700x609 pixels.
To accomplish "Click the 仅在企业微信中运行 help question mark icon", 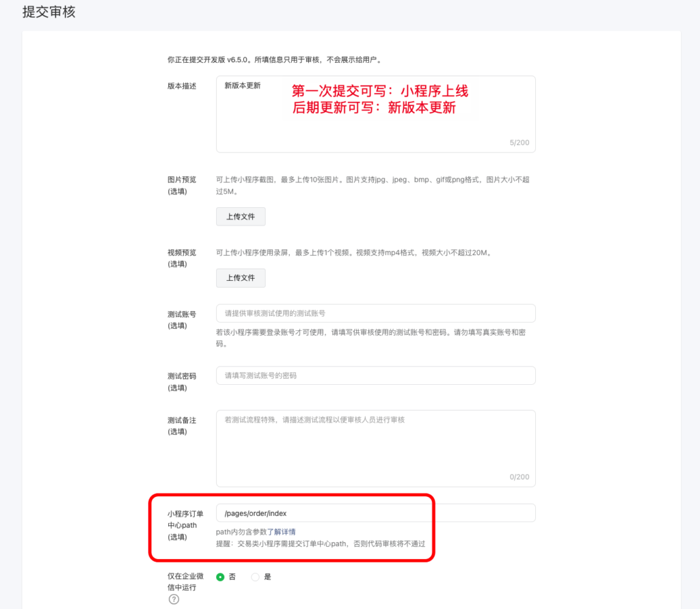I will (x=173, y=598).
